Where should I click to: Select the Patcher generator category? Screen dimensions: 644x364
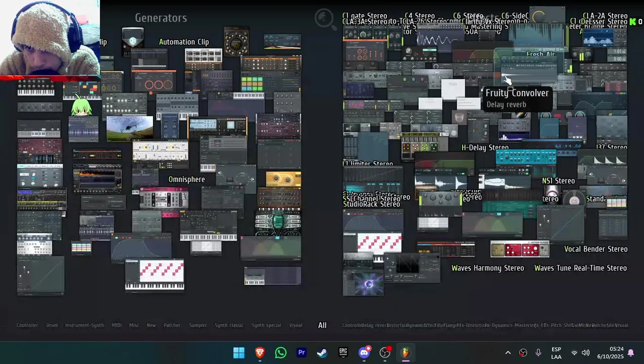tap(172, 325)
